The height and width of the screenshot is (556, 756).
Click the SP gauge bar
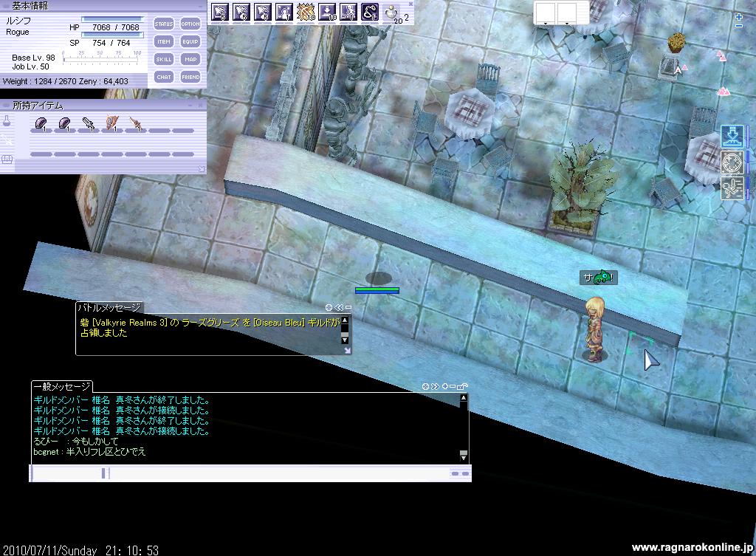pyautogui.click(x=111, y=35)
